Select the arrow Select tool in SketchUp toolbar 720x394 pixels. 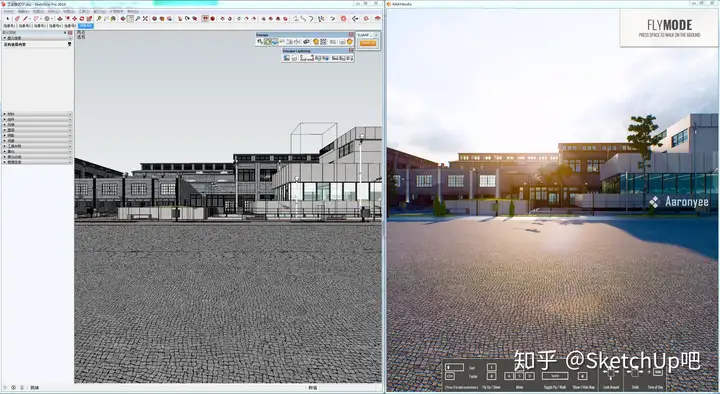(8, 18)
